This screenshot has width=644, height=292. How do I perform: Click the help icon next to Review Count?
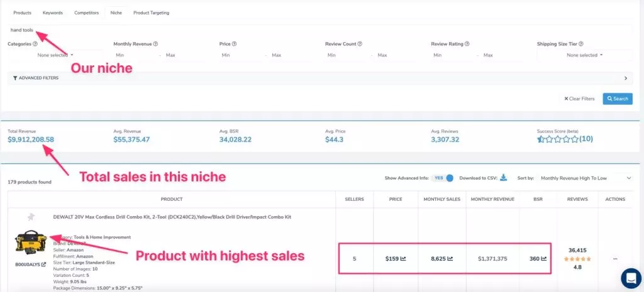[x=360, y=44]
